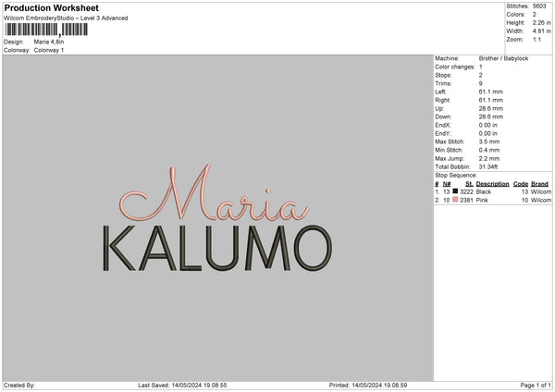Image resolution: width=555 pixels, height=392 pixels.
Task: Click the 'Color changes:' label
Action: click(x=455, y=67)
